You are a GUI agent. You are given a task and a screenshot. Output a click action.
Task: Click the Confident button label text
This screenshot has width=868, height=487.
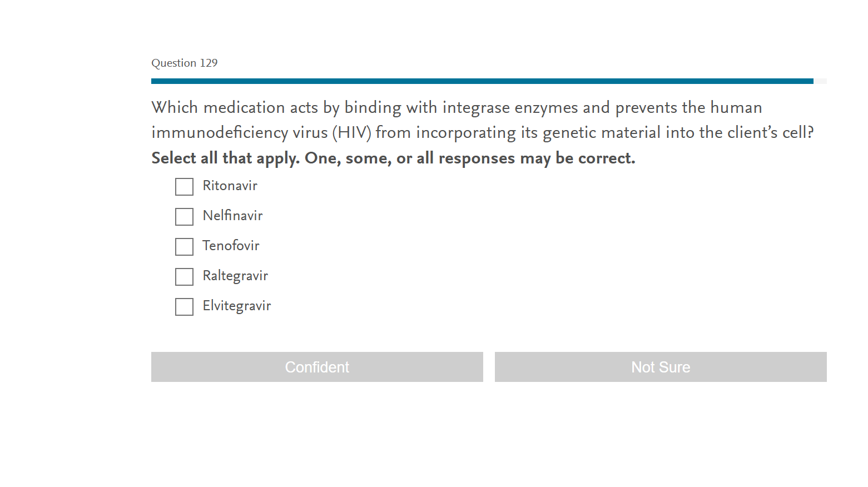(x=317, y=367)
